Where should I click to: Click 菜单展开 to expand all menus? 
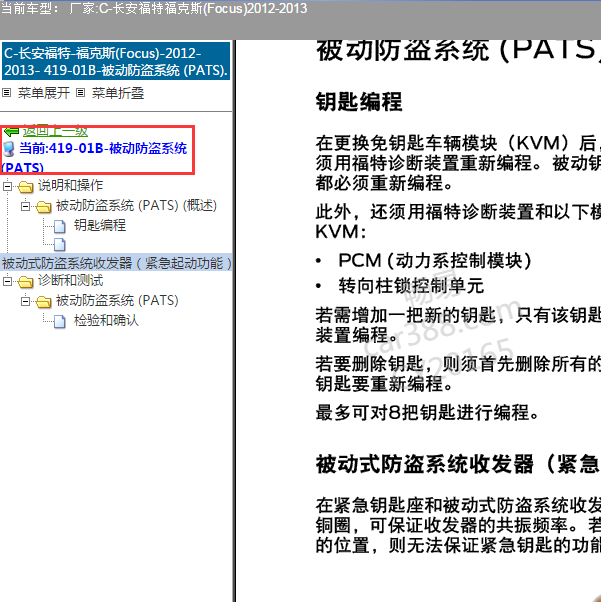[x=44, y=93]
